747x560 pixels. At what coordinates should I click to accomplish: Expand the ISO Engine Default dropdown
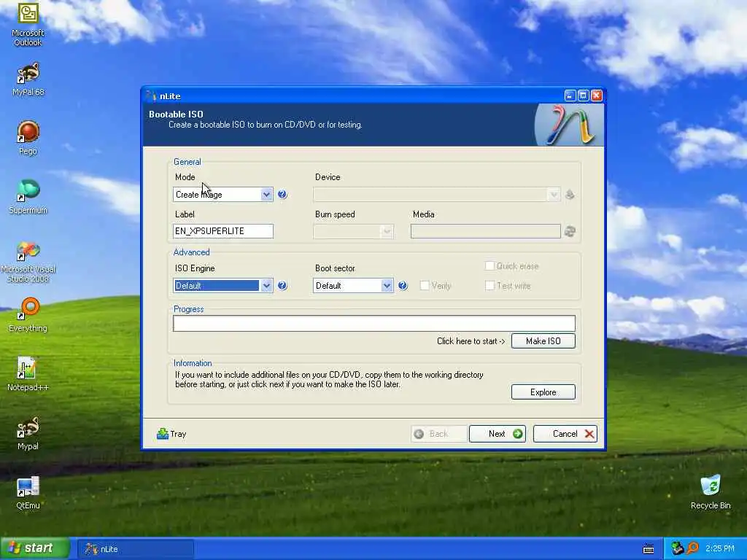223,285
